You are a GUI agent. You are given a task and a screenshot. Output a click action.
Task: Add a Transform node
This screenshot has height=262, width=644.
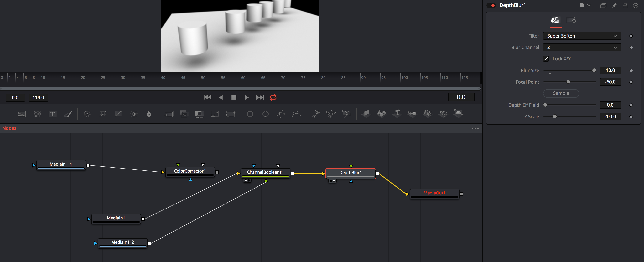coord(230,114)
